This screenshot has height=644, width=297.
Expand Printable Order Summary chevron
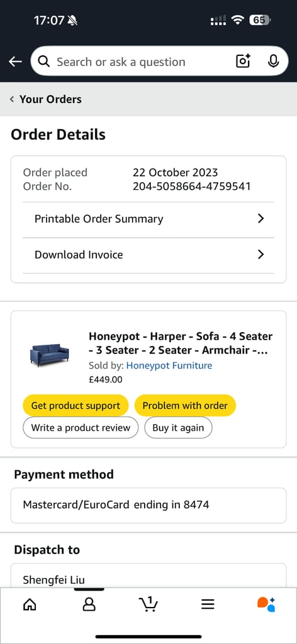coord(261,218)
